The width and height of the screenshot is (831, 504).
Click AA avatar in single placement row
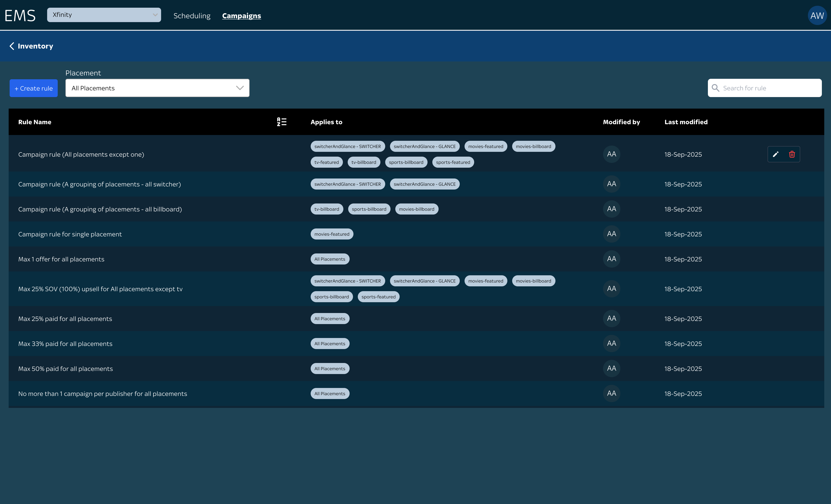[x=611, y=234]
